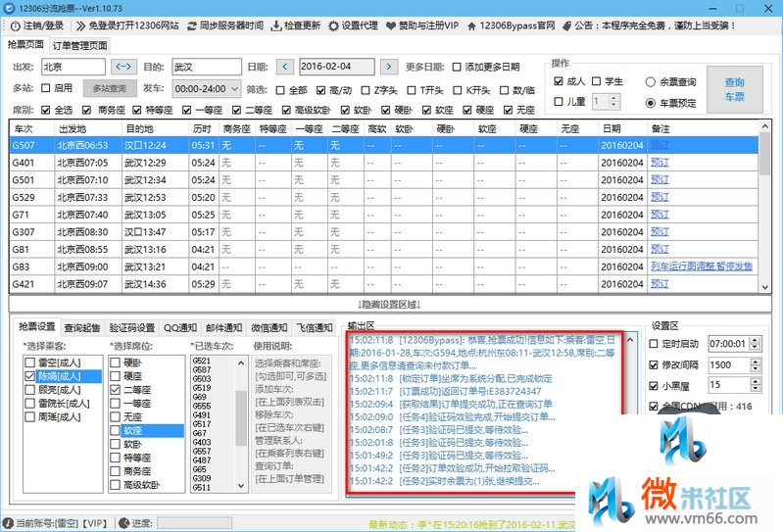Toggle 添加更多日期 checkbox
783x532 pixels.
[457, 67]
